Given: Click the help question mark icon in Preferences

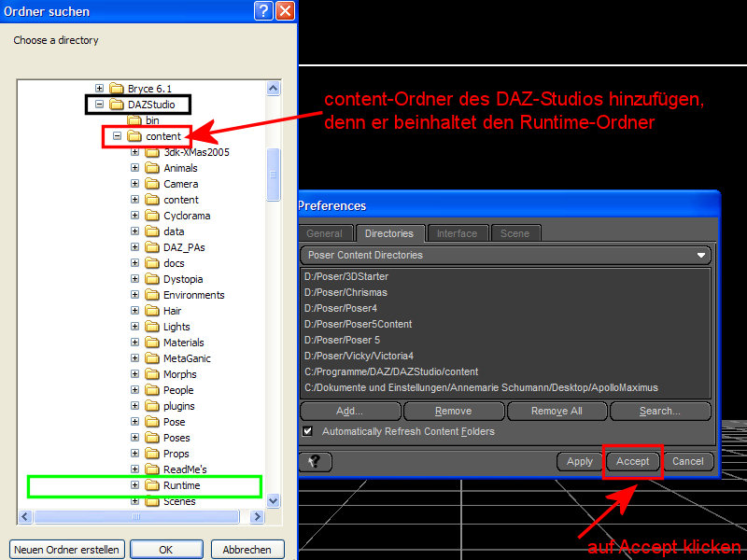Looking at the screenshot, I should (x=315, y=461).
